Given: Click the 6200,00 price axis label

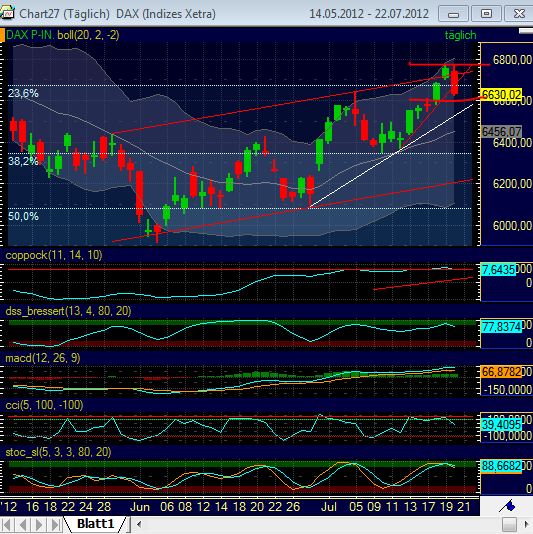Looking at the screenshot, I should coord(512,184).
